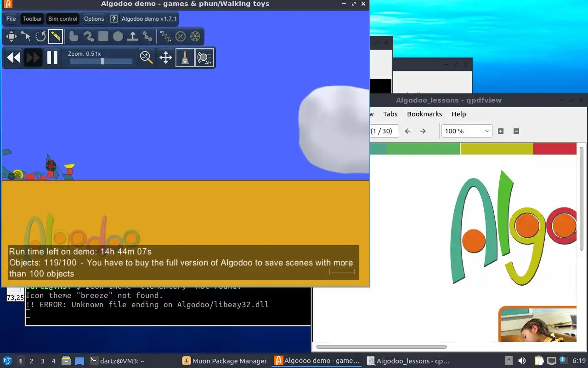Click the show desktop taskbar icon
The height and width of the screenshot is (368, 588).
coord(79,361)
